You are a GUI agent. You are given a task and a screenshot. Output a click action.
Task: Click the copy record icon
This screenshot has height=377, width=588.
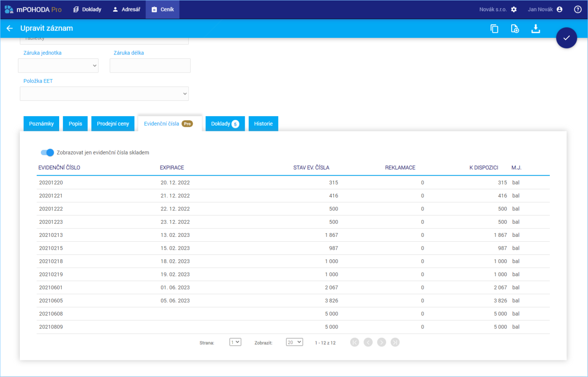tap(494, 29)
